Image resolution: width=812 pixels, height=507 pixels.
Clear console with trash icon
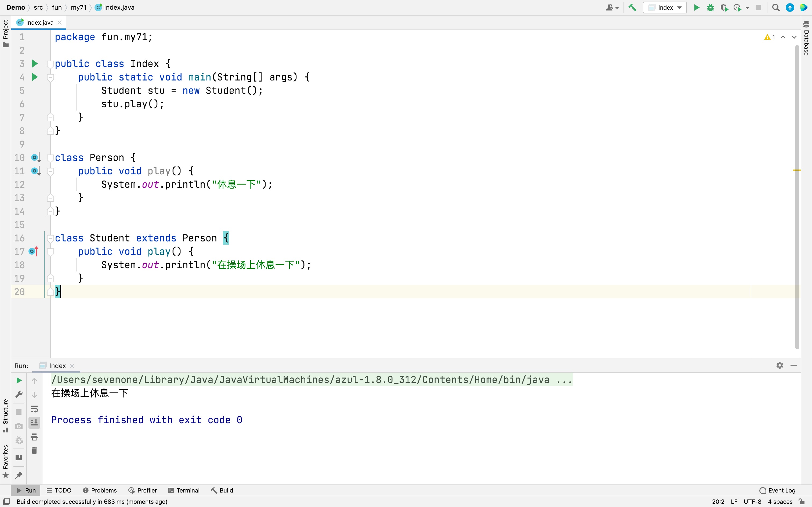(34, 450)
